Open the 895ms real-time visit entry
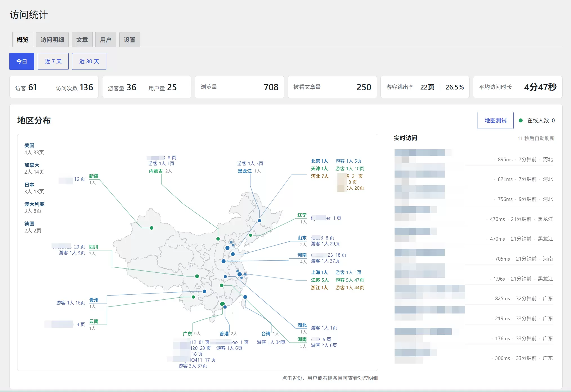 [x=473, y=156]
